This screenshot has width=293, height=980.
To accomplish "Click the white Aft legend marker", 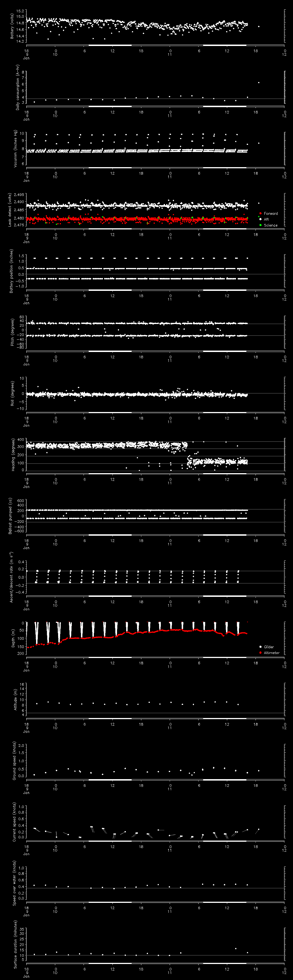I will tap(260, 219).
